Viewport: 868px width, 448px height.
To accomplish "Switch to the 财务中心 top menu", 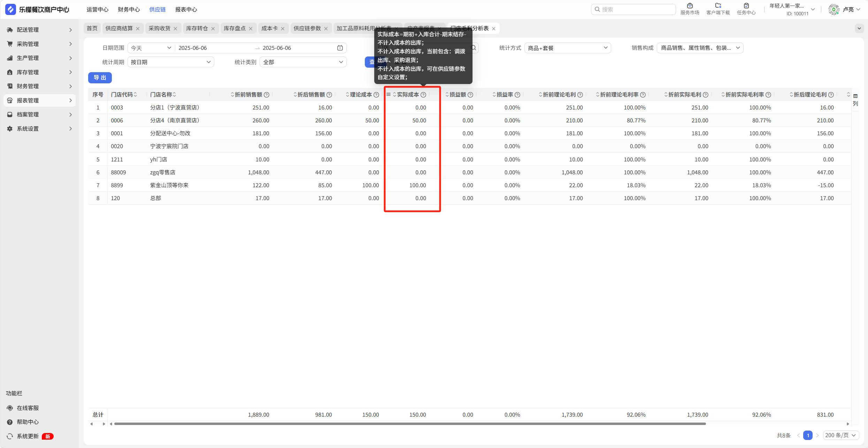I will point(129,9).
